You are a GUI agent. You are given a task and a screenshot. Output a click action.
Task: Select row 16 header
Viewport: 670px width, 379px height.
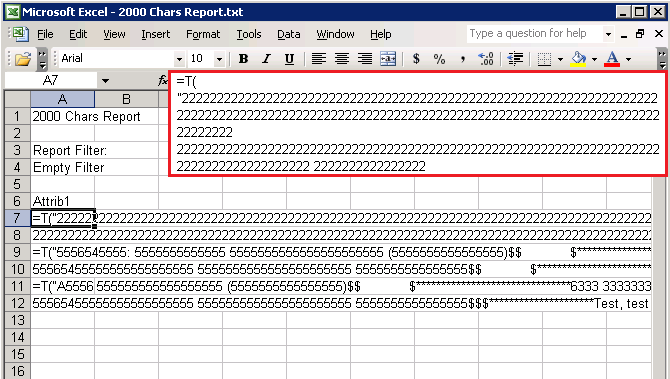(17, 371)
